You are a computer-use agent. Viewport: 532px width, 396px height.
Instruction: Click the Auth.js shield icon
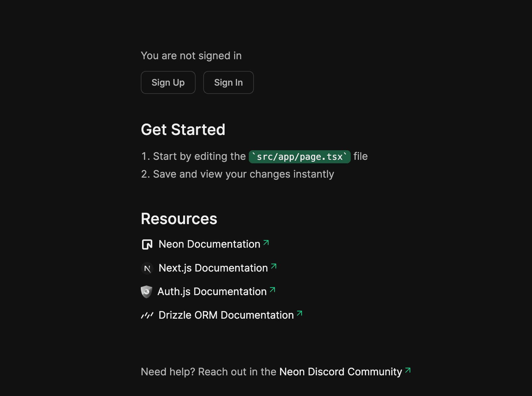click(x=147, y=292)
